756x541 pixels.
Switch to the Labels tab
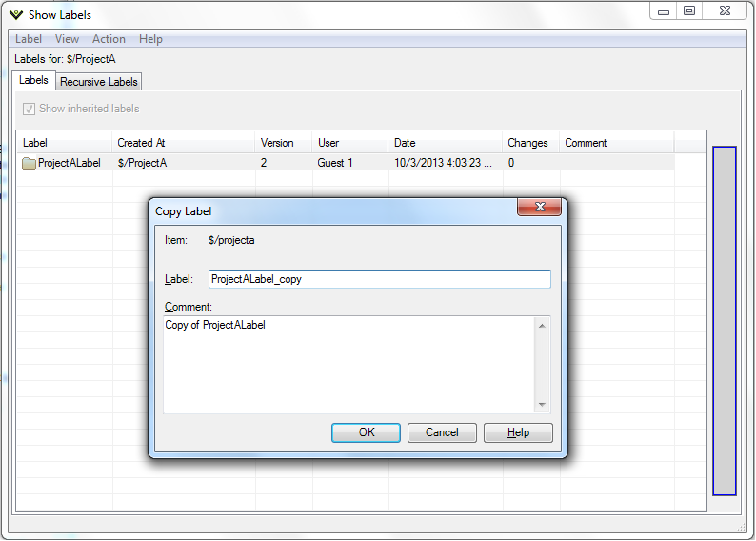coord(33,80)
